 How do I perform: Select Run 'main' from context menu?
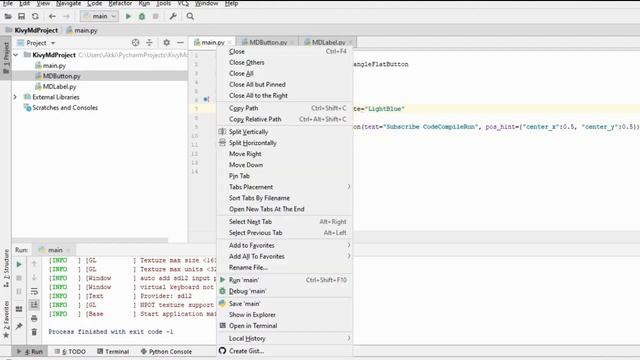pos(285,280)
